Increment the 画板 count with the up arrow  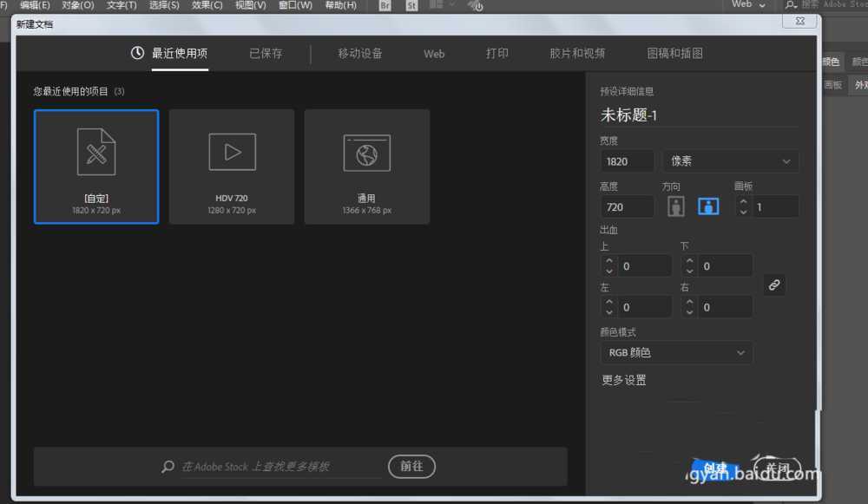coord(745,200)
